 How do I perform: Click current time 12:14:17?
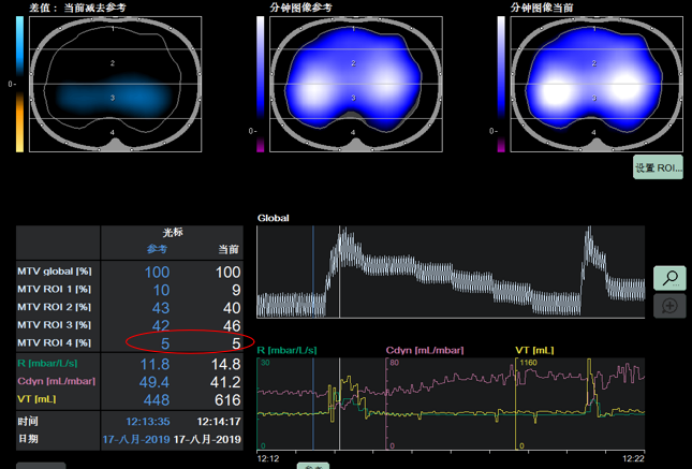pos(219,421)
